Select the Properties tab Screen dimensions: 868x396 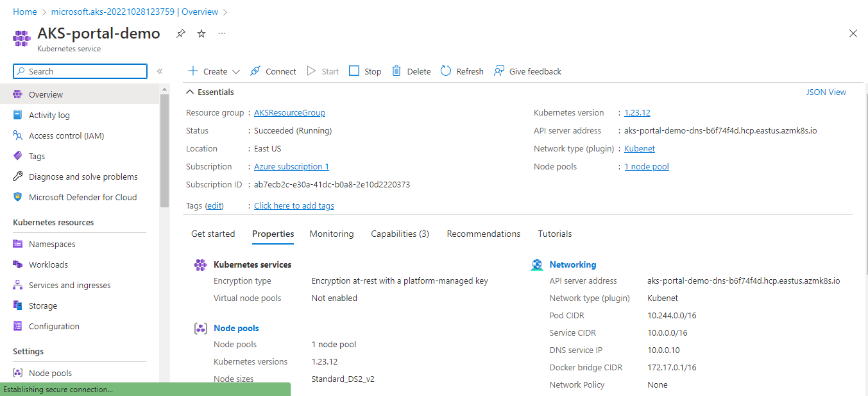[x=273, y=234]
